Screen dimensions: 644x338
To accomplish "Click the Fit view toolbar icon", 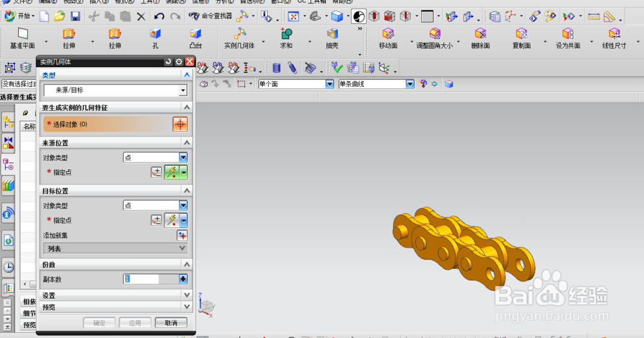I will tap(293, 17).
